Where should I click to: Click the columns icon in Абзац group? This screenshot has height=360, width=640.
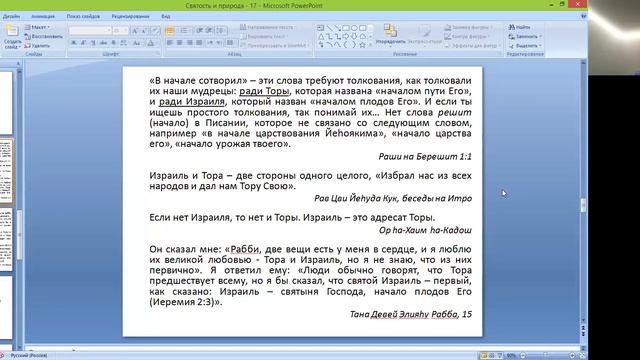pos(231,43)
